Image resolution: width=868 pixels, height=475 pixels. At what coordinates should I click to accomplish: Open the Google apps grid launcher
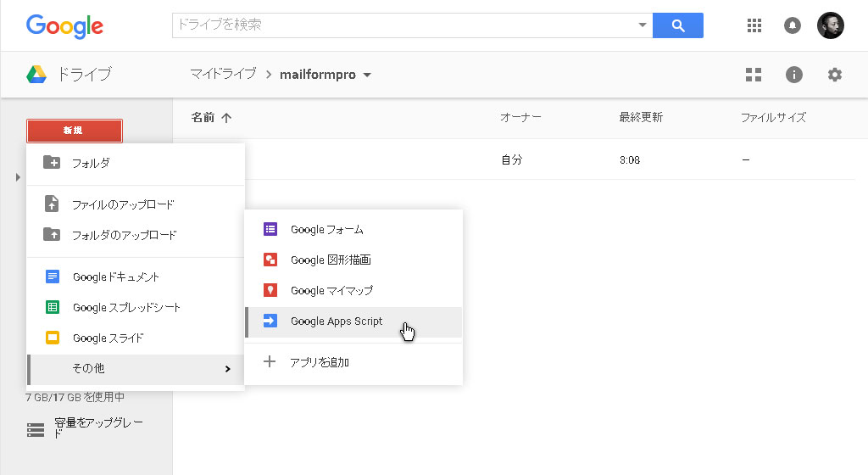pyautogui.click(x=754, y=25)
